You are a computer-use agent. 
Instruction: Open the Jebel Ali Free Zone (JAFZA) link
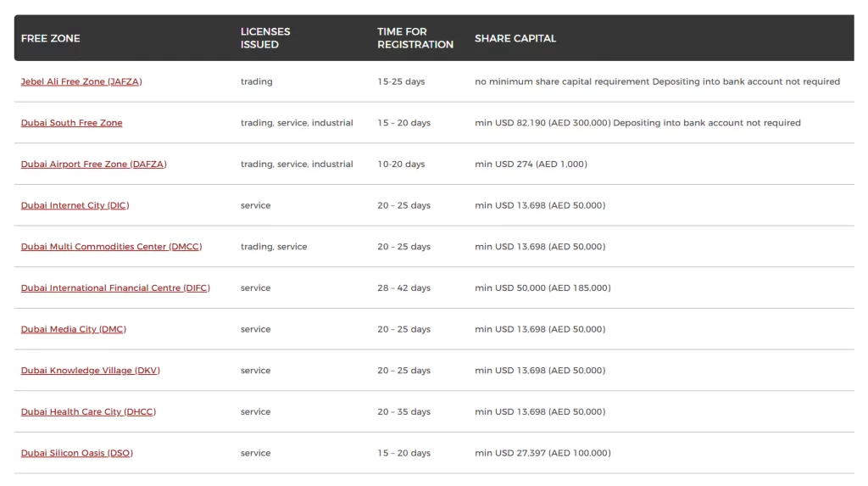coord(81,82)
